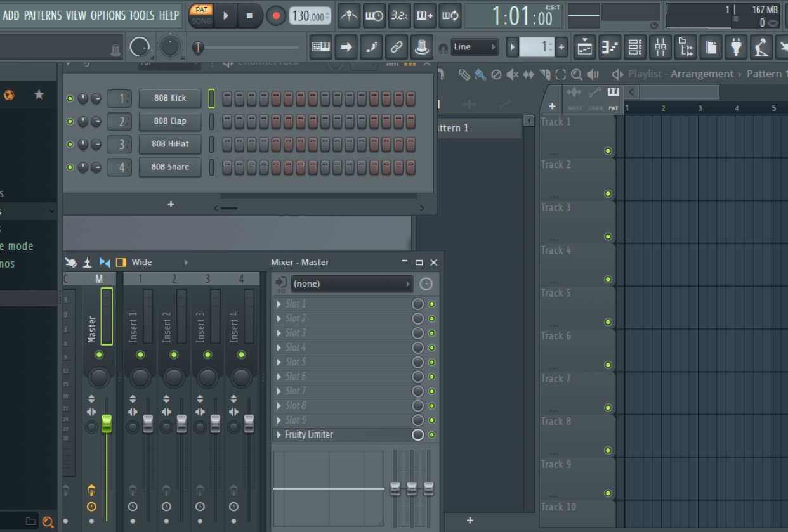788x532 pixels.
Task: Toggle wait for input before recording
Action: [x=374, y=16]
